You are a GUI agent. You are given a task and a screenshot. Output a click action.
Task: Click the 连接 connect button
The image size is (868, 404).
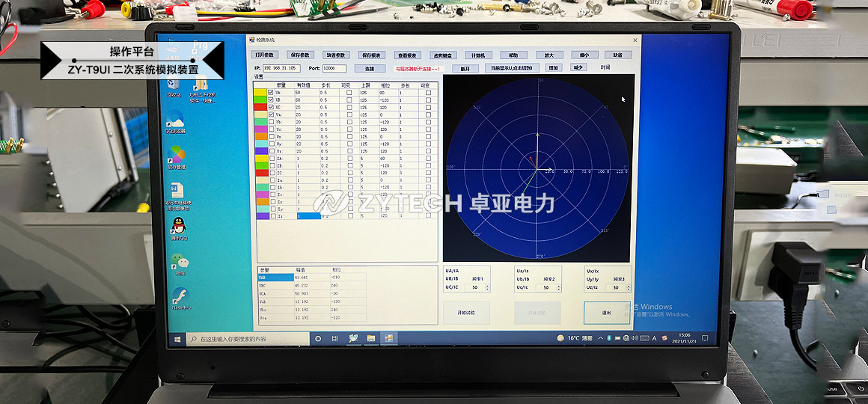(x=369, y=69)
